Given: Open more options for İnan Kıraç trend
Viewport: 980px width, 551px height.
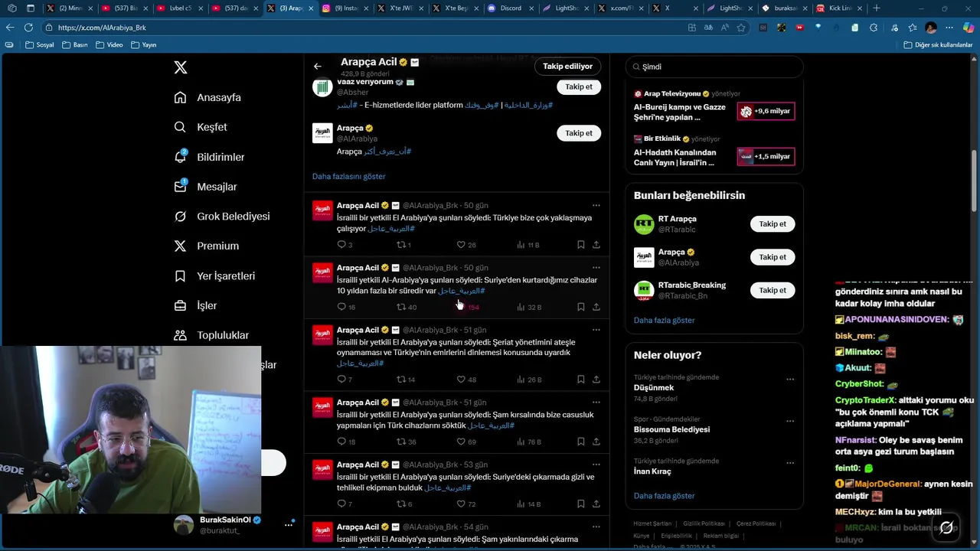Looking at the screenshot, I should pyautogui.click(x=789, y=463).
